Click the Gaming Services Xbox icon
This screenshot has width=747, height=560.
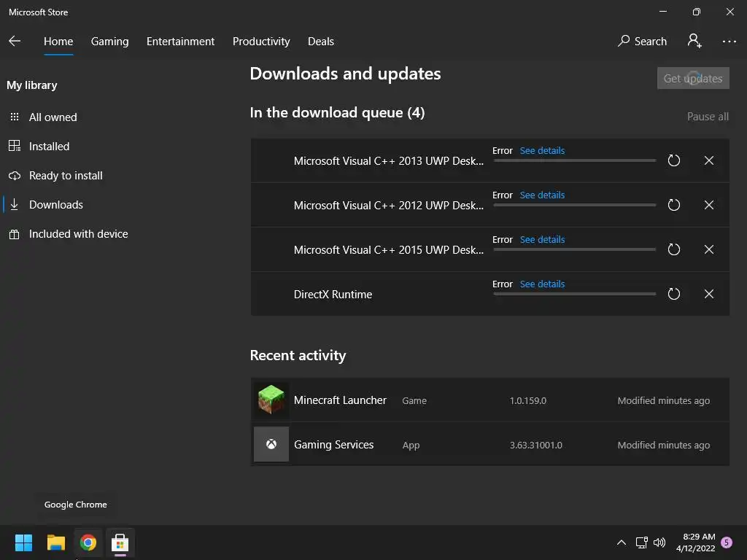271,444
